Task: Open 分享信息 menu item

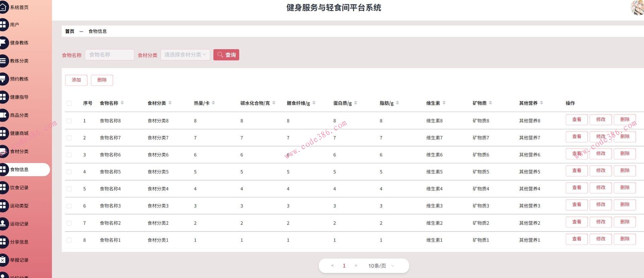Action: (19, 242)
